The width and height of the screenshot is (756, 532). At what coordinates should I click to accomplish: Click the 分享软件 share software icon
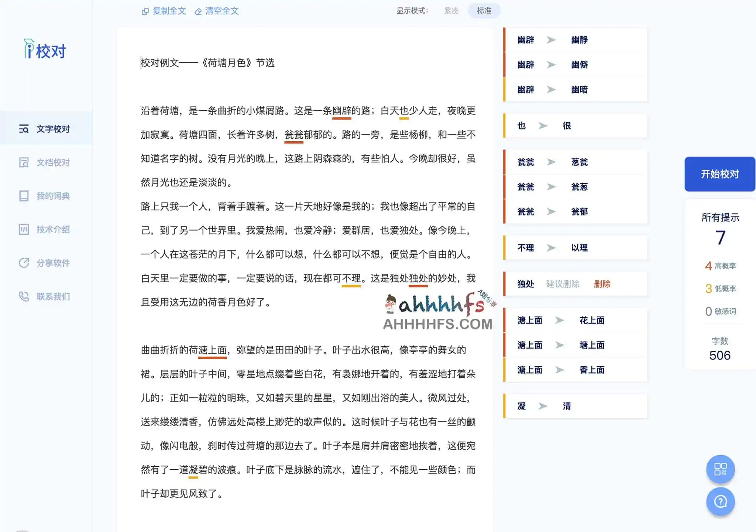point(23,263)
